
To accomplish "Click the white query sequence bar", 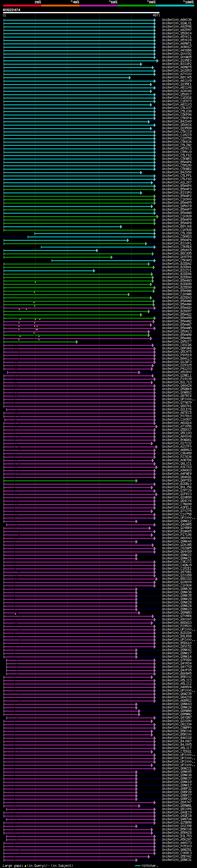I will pos(81,13).
